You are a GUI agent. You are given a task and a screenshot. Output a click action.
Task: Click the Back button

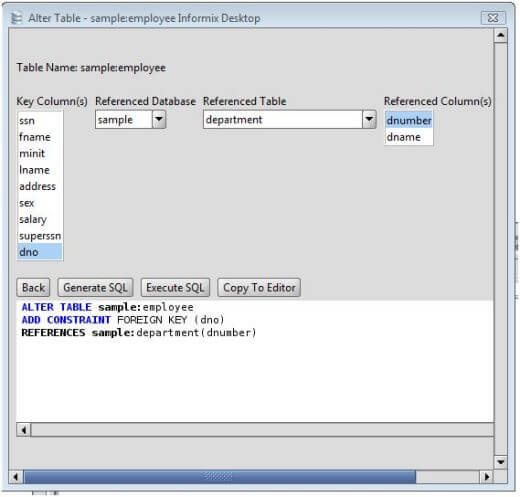33,287
